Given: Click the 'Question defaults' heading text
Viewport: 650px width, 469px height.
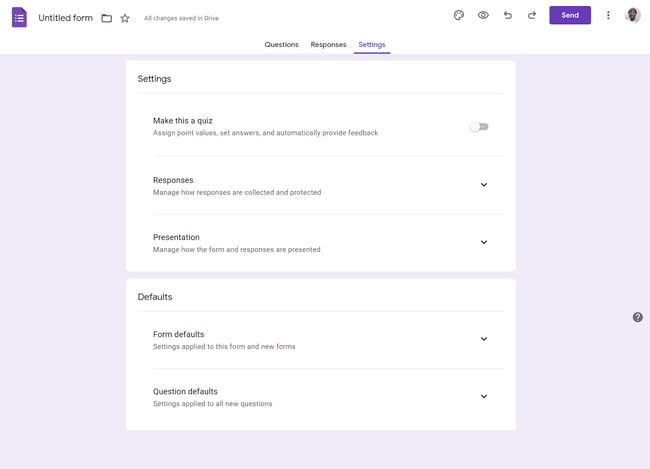Looking at the screenshot, I should tap(185, 391).
